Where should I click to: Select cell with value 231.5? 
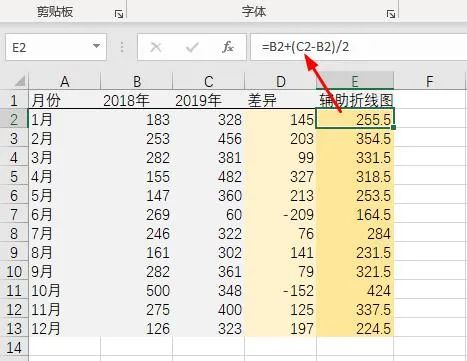click(x=355, y=253)
